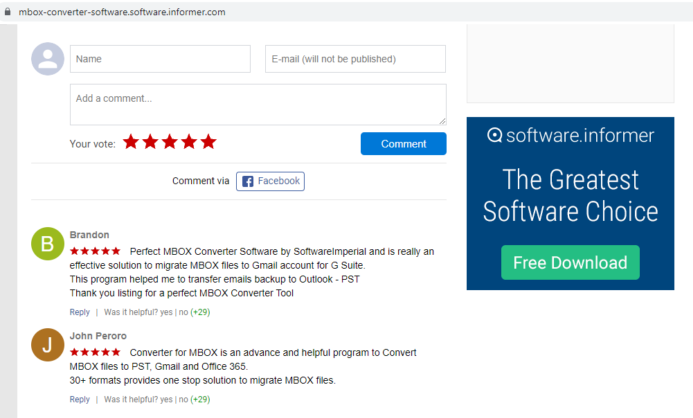Mark Brandon's review as not helpful: no
This screenshot has width=693, height=418.
tap(183, 312)
